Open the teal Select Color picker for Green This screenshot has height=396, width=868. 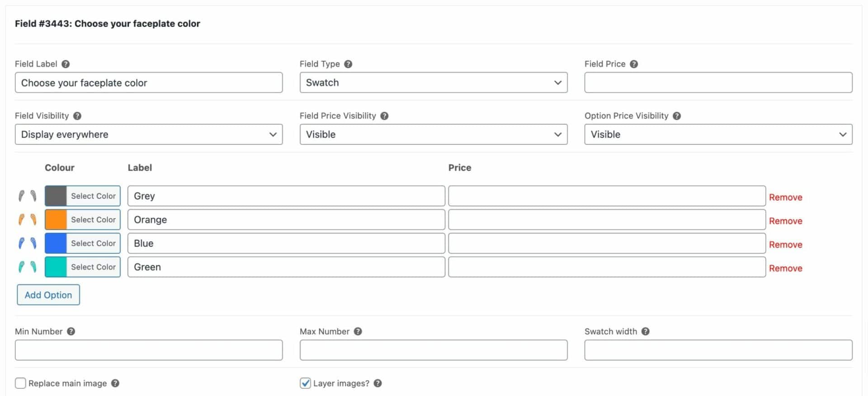pos(83,267)
